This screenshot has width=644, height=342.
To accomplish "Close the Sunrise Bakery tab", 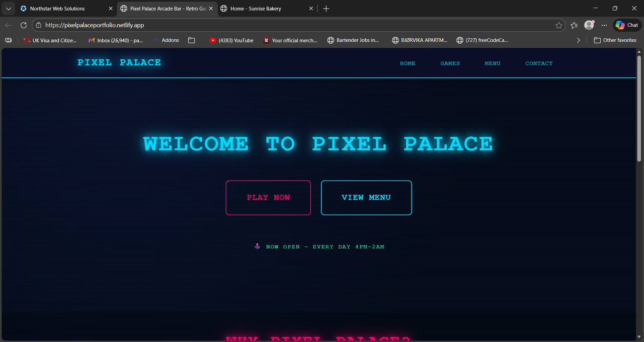I will pyautogui.click(x=311, y=9).
